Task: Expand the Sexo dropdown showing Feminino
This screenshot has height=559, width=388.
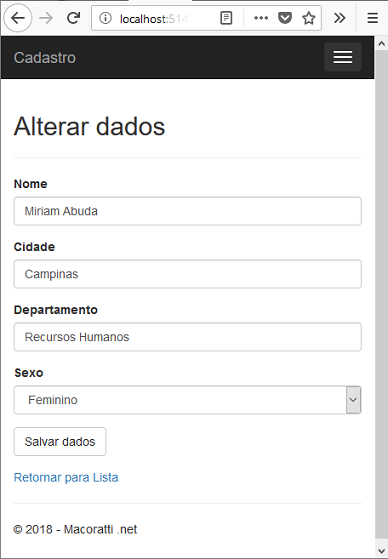Action: click(188, 400)
